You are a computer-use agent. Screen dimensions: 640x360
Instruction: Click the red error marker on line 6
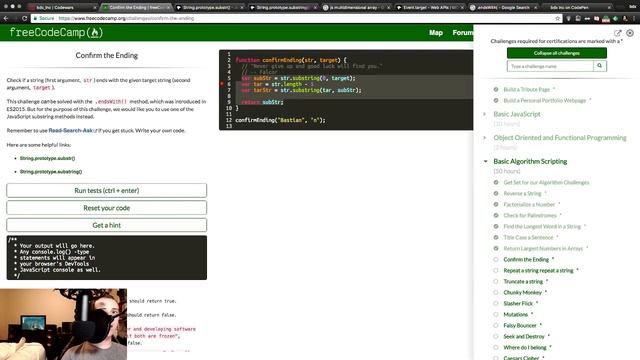coord(222,84)
